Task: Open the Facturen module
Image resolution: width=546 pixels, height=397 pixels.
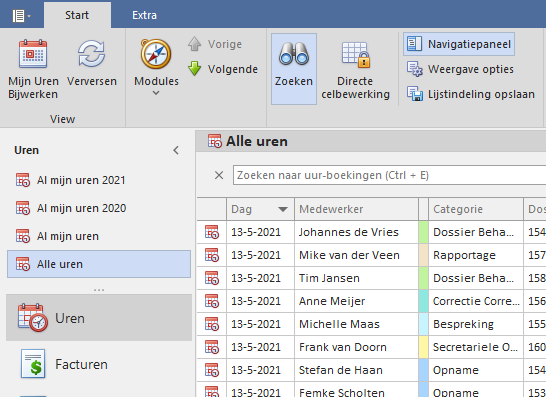Action: point(99,364)
